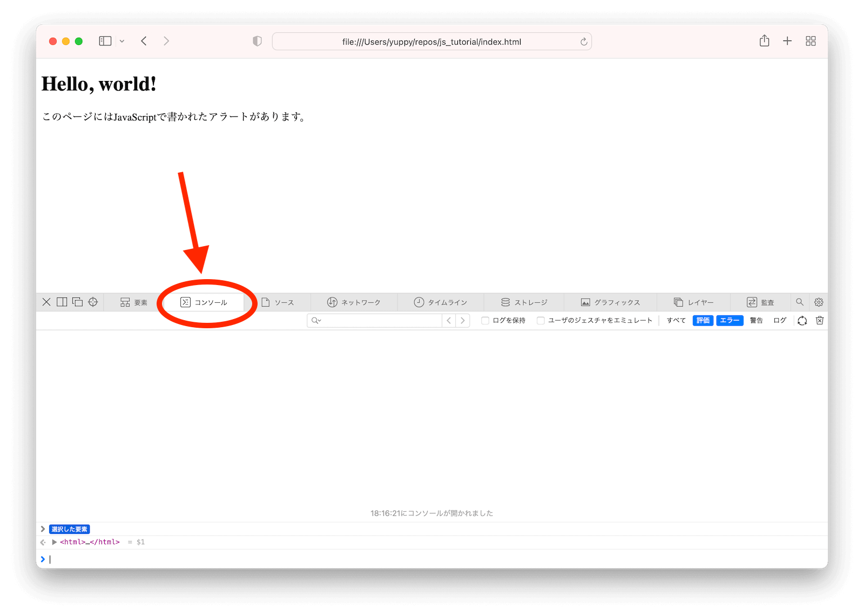864x616 pixels.
Task: Open a new tab with plus
Action: coord(787,41)
